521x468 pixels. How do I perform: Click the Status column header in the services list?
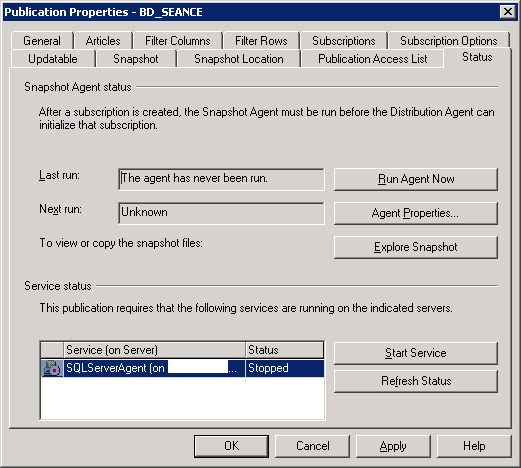pyautogui.click(x=285, y=350)
